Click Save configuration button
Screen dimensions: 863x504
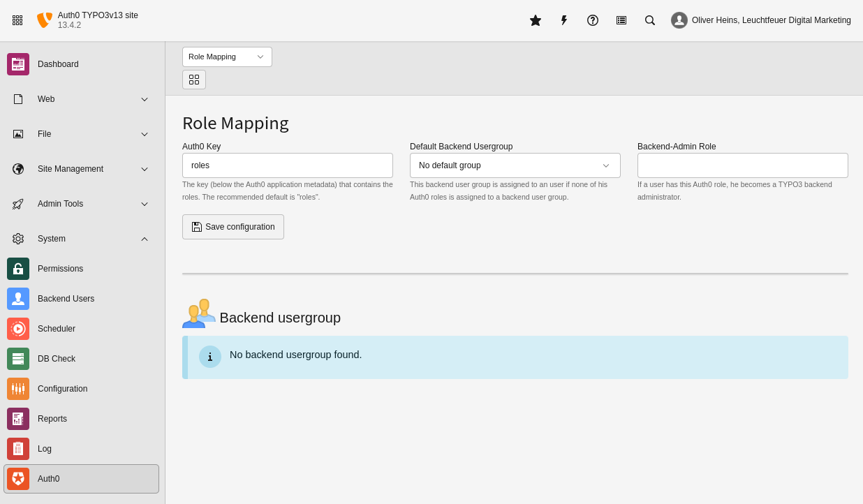(233, 227)
